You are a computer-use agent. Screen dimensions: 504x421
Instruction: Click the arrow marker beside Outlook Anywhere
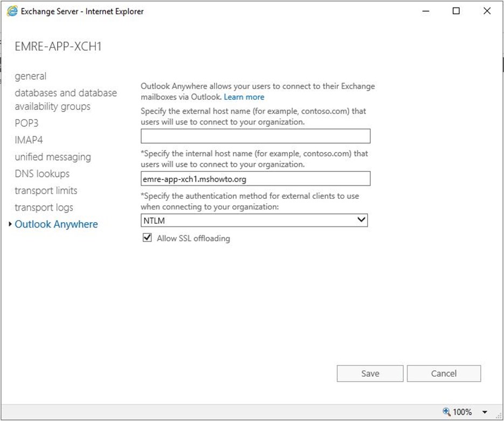pos(10,224)
